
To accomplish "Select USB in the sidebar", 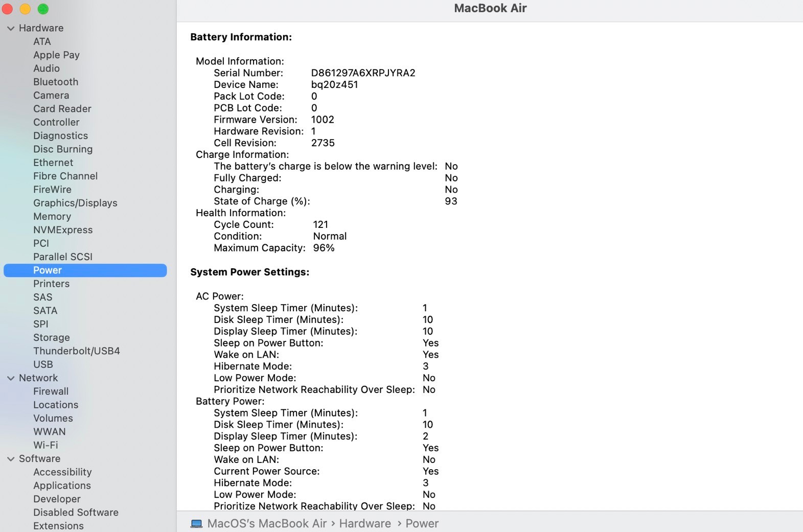I will [x=43, y=364].
